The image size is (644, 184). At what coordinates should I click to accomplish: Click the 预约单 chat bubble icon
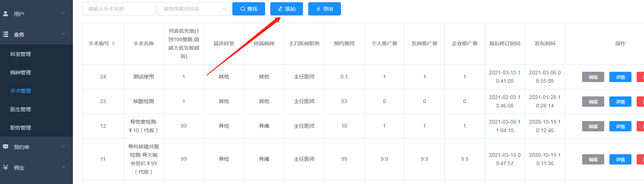(x=6, y=147)
